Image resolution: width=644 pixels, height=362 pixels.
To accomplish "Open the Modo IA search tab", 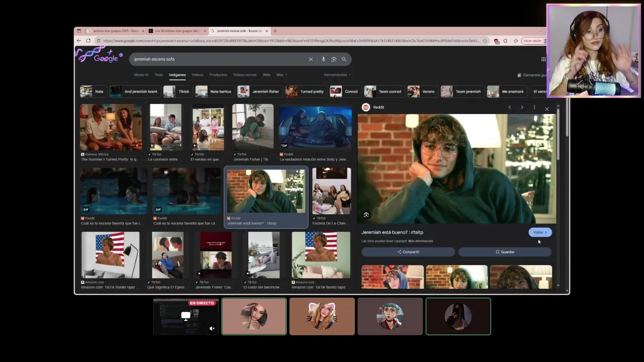I will tap(141, 75).
